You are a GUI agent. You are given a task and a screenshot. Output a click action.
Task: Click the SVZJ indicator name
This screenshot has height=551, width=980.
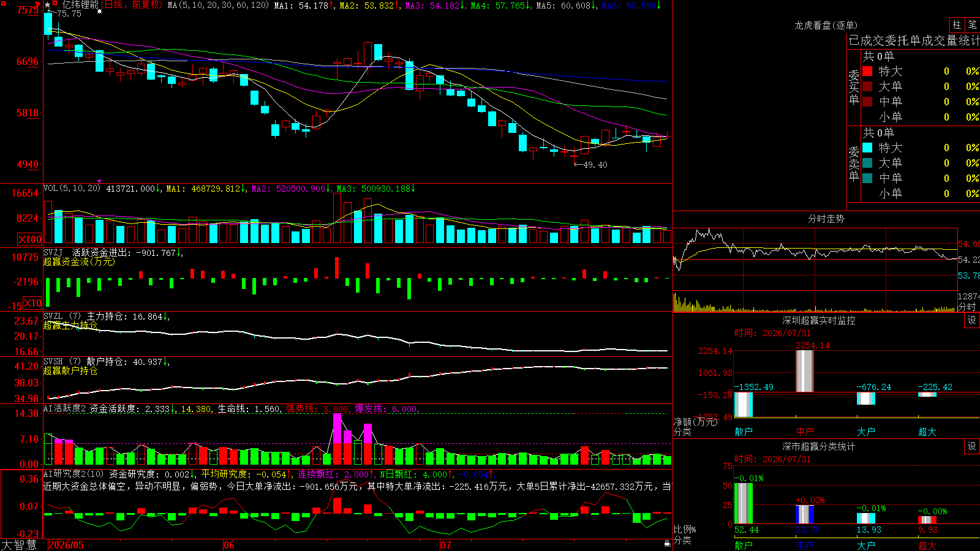(x=53, y=252)
